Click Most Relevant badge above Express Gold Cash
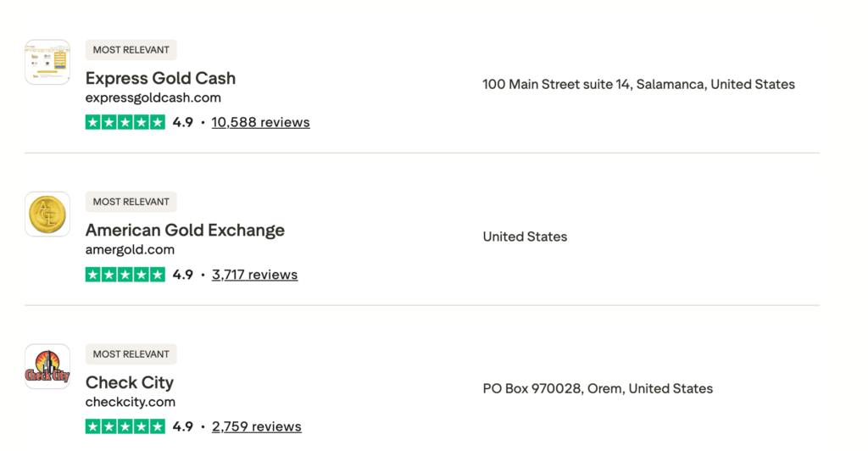The width and height of the screenshot is (868, 451). [131, 50]
